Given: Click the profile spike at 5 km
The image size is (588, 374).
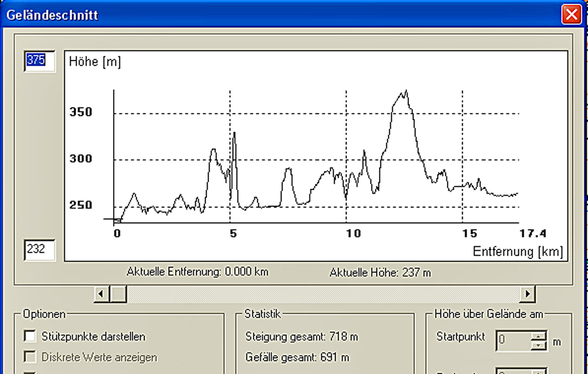Looking at the screenshot, I should coord(234,133).
